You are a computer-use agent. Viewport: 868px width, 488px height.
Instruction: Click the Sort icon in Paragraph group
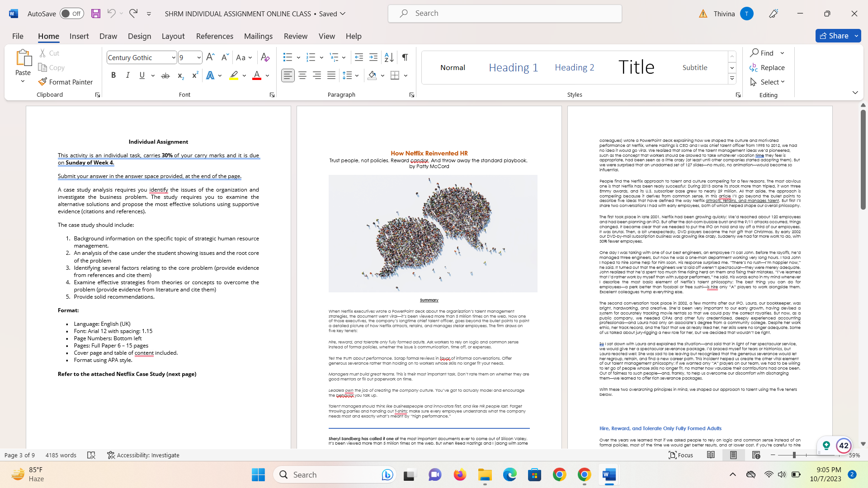[389, 57]
